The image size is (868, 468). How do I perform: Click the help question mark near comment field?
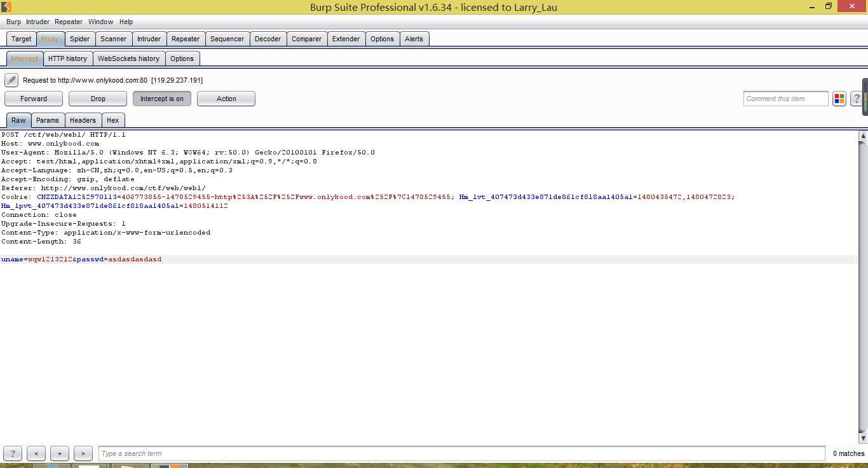857,99
